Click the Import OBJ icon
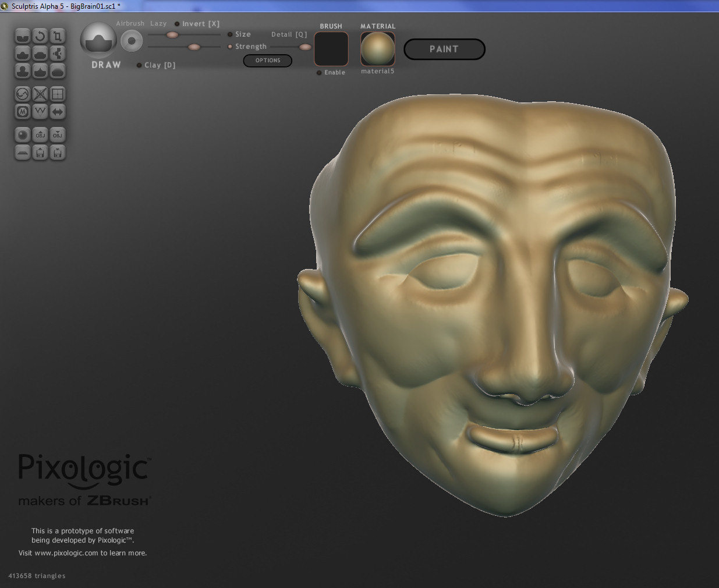 (40, 135)
